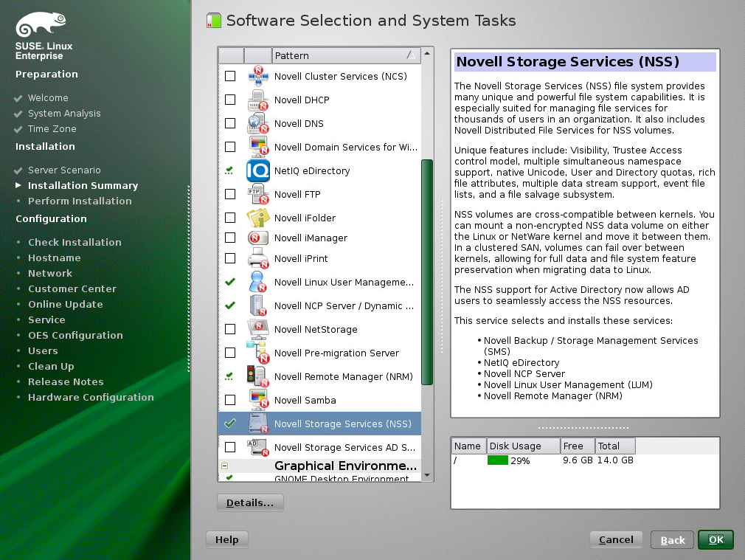The width and height of the screenshot is (745, 560).
Task: Select the Novell DNS icon
Action: 257,123
